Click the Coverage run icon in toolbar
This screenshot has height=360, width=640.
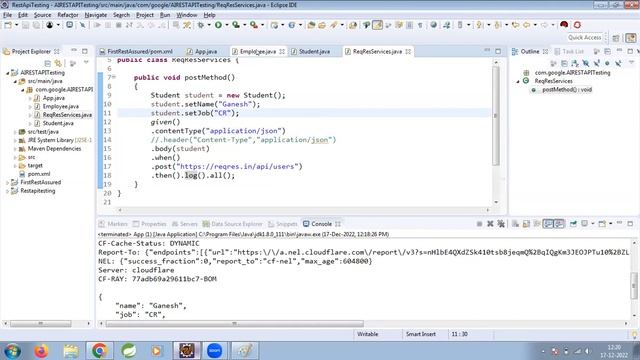tap(236, 25)
